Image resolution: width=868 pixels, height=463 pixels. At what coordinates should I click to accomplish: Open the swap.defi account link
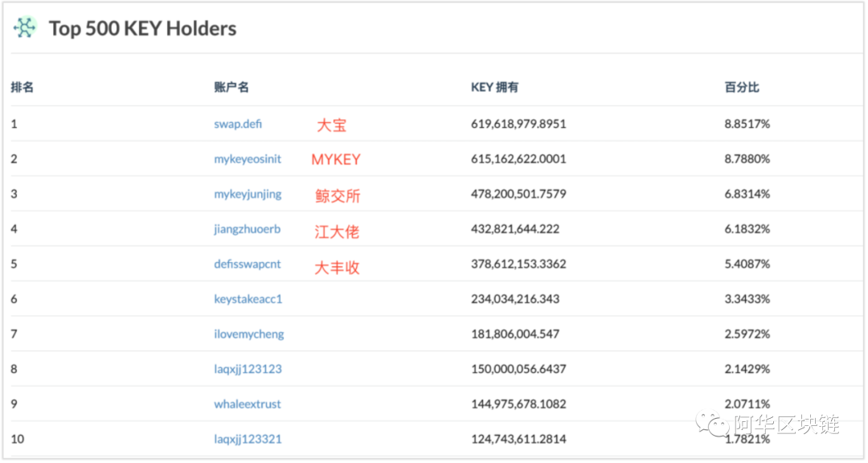[x=238, y=124]
